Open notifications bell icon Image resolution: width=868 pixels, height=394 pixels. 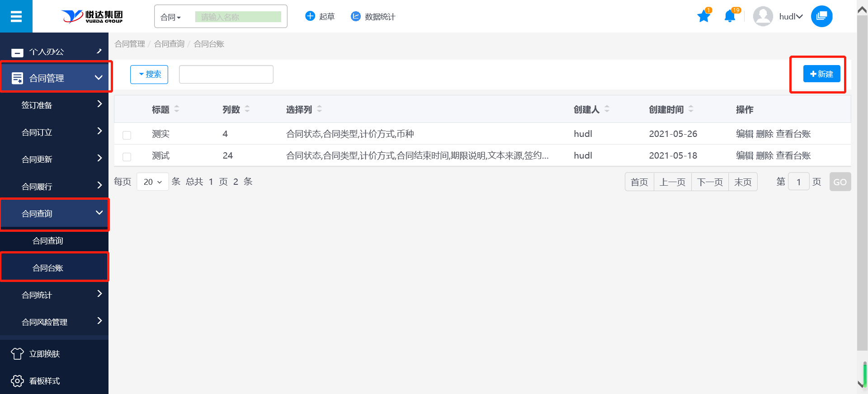point(730,17)
